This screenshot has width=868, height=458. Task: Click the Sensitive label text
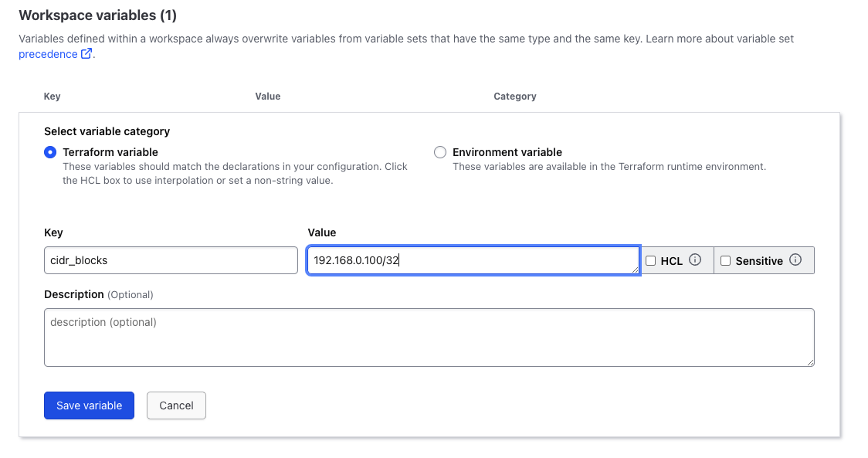click(759, 261)
